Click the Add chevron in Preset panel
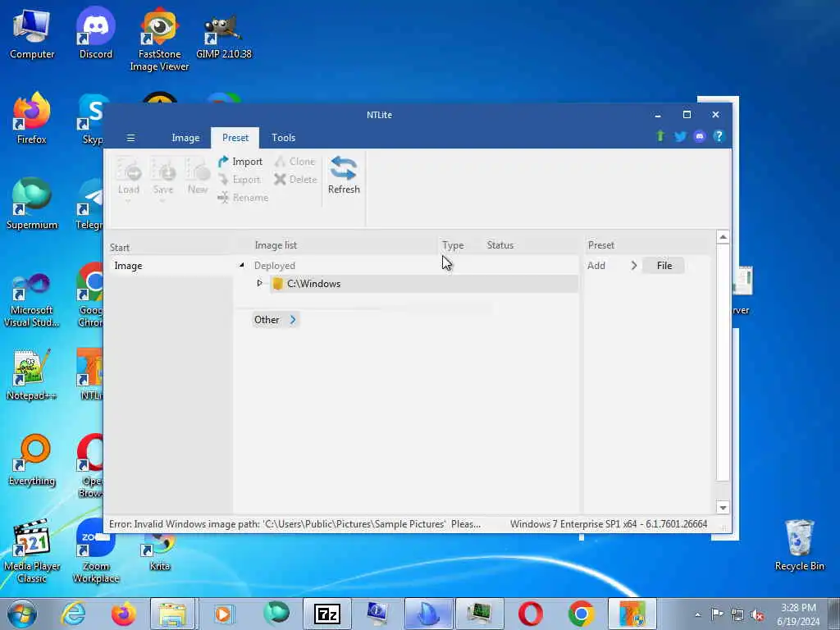The height and width of the screenshot is (630, 840). tap(634, 266)
